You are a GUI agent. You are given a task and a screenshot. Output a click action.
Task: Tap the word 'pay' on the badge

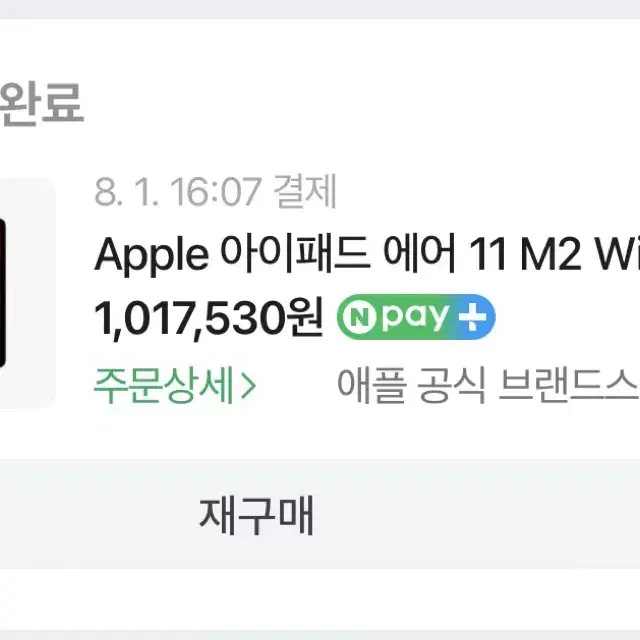pyautogui.click(x=415, y=317)
